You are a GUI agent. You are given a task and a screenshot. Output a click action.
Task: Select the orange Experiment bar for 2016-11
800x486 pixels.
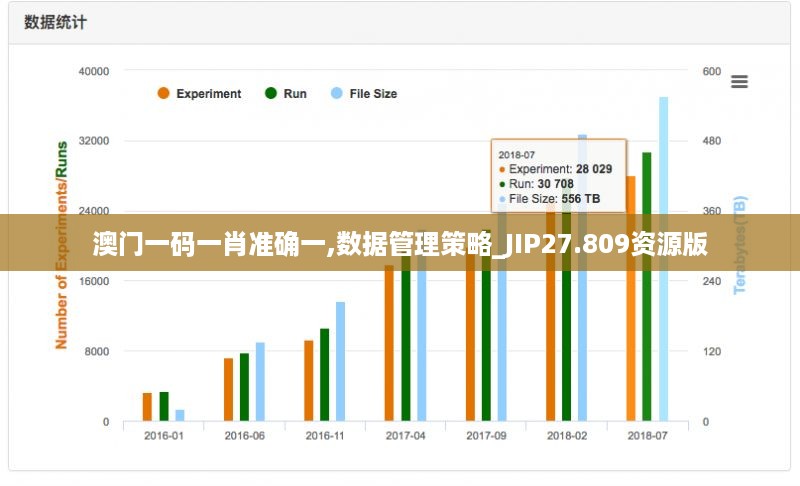309,380
